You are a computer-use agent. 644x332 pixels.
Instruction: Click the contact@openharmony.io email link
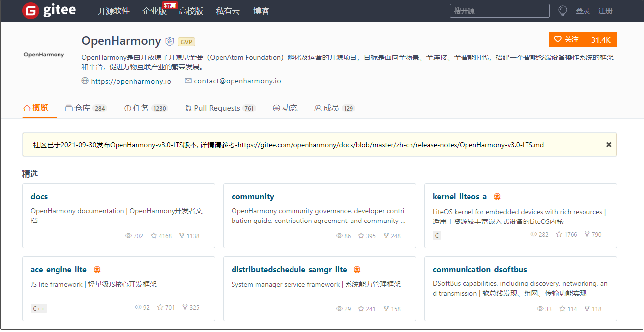coord(237,81)
